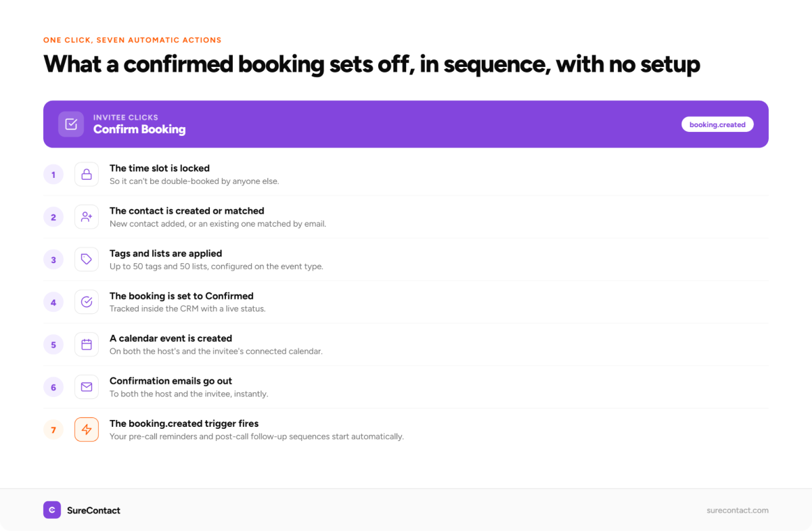812x531 pixels.
Task: Select the calendar event icon
Action: tap(87, 344)
